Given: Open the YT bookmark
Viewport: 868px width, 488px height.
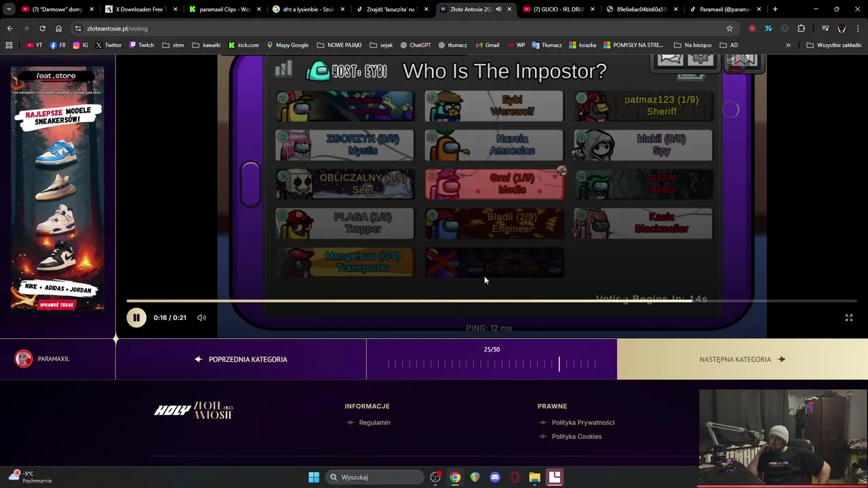Looking at the screenshot, I should point(34,45).
